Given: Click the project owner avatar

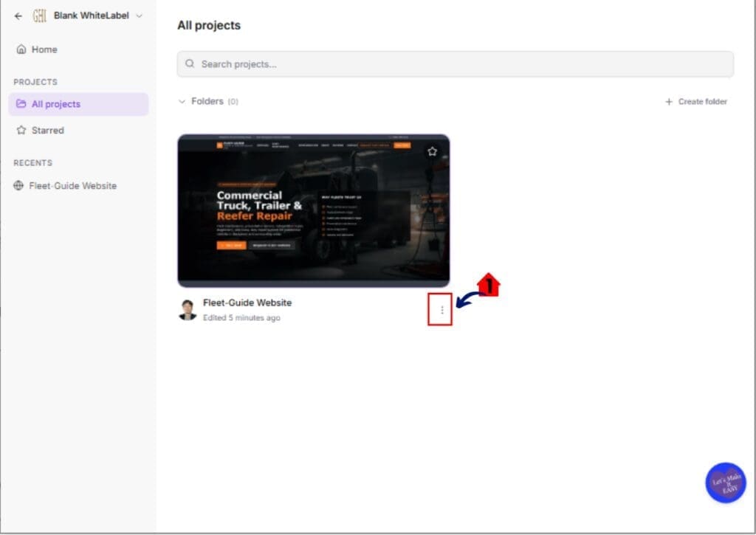Looking at the screenshot, I should tap(188, 310).
